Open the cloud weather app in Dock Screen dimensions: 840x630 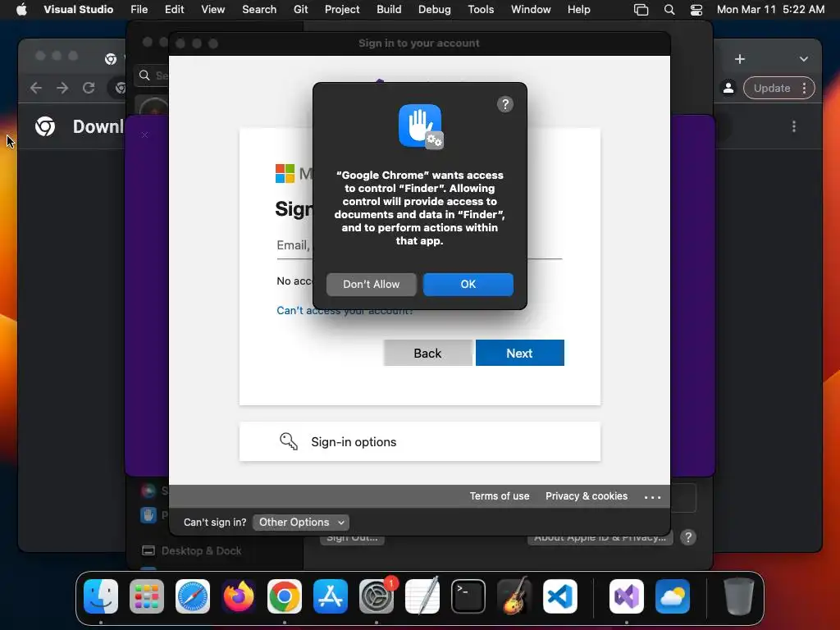click(x=673, y=596)
